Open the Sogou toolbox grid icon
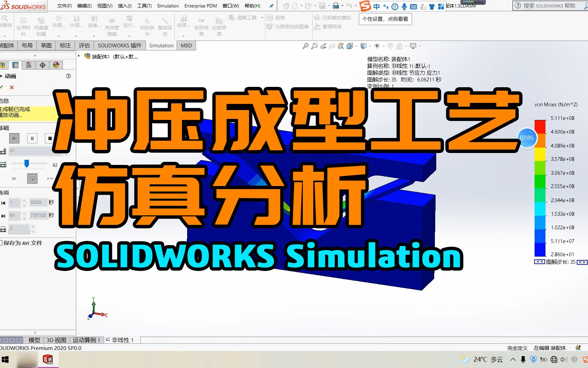The width and height of the screenshot is (588, 368). (x=441, y=6)
